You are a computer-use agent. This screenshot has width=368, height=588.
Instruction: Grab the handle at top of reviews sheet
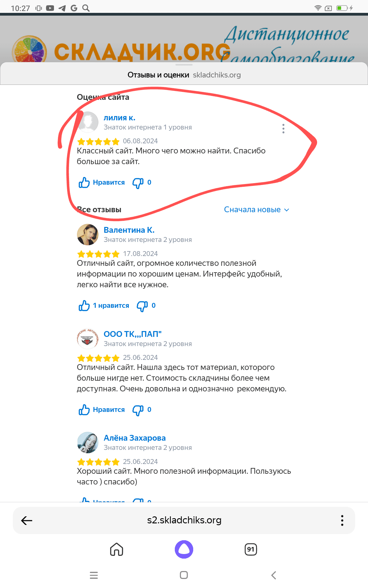[x=184, y=65]
